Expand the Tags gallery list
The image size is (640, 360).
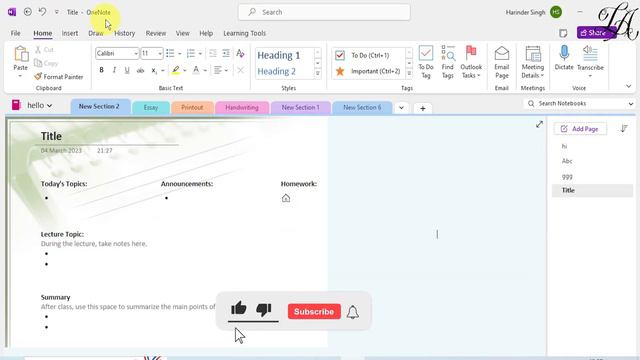click(409, 73)
